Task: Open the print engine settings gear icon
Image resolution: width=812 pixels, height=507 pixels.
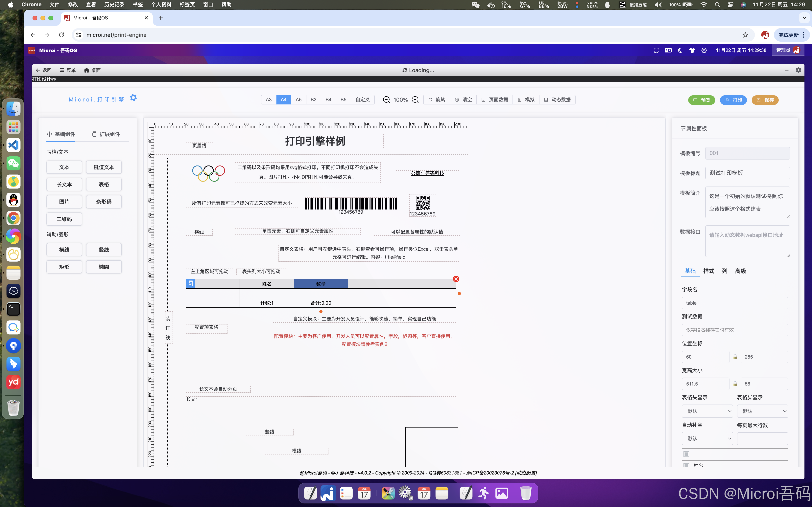Action: (133, 98)
